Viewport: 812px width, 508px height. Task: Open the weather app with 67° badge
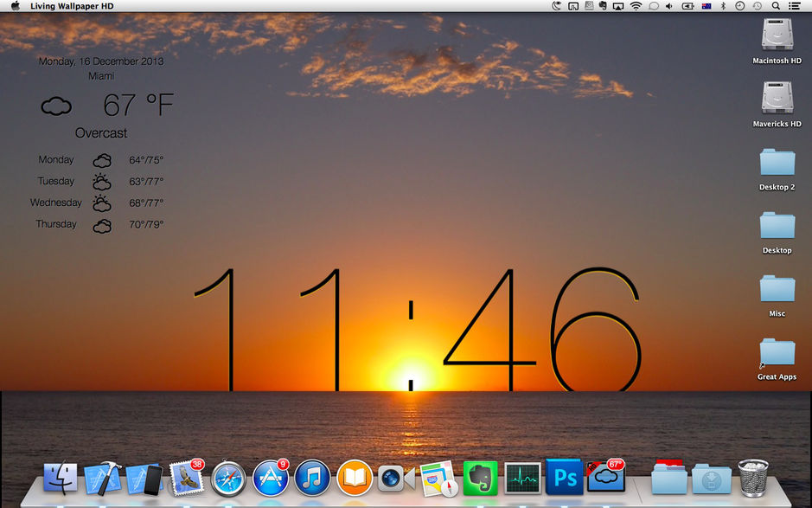click(604, 476)
